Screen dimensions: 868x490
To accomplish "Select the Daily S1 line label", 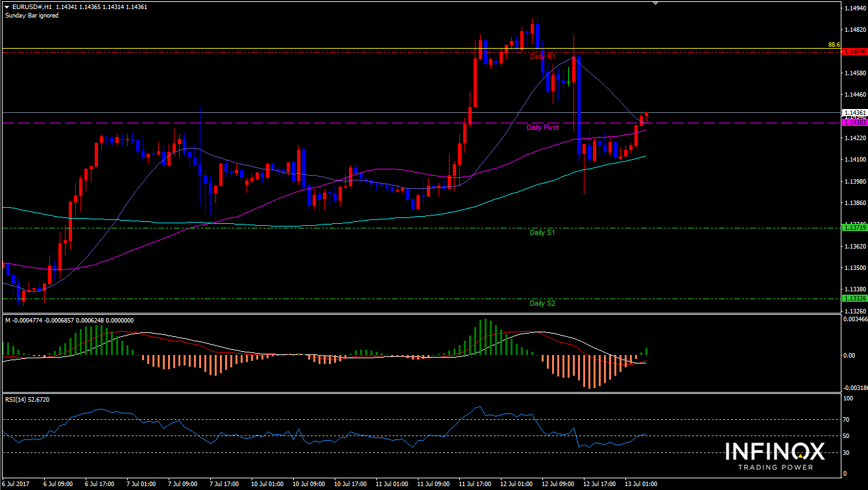I will (x=542, y=232).
